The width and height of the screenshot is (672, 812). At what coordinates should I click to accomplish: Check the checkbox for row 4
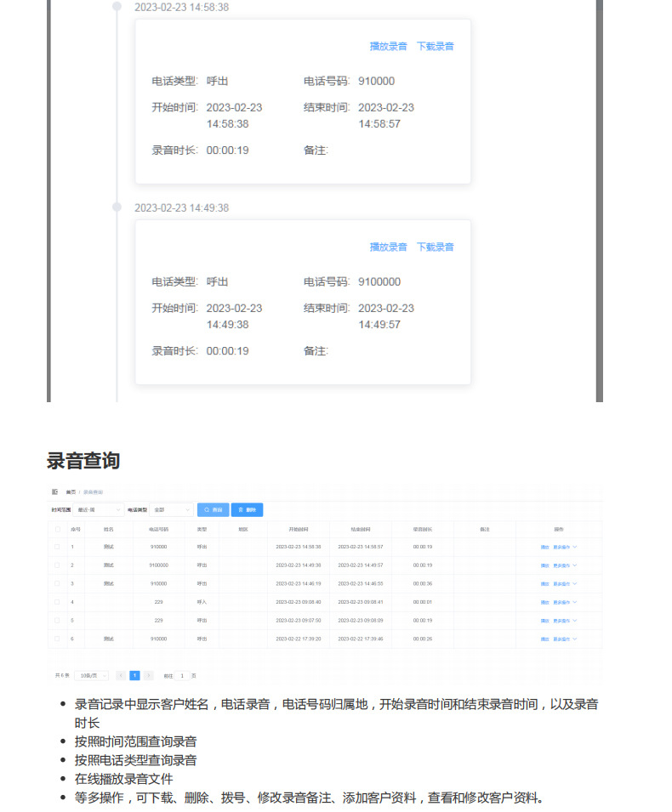click(58, 602)
